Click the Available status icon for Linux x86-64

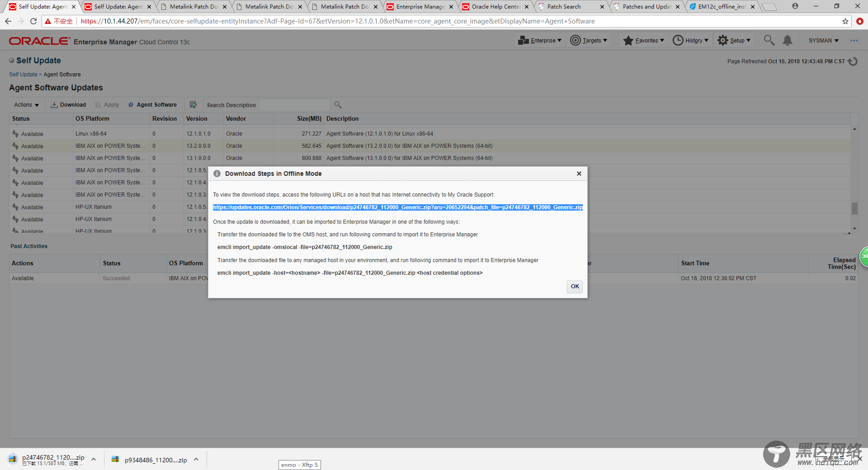[15, 134]
